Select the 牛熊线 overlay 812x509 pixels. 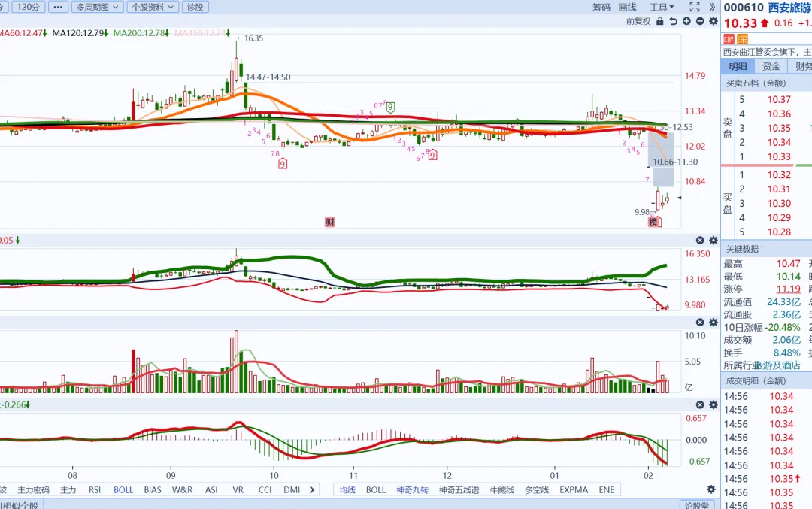[x=501, y=490]
